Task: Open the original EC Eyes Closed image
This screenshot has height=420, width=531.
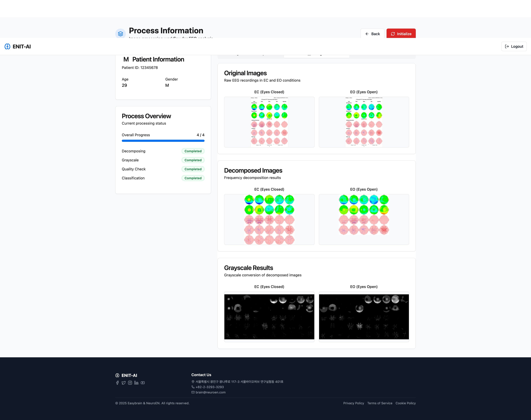Action: (269, 122)
